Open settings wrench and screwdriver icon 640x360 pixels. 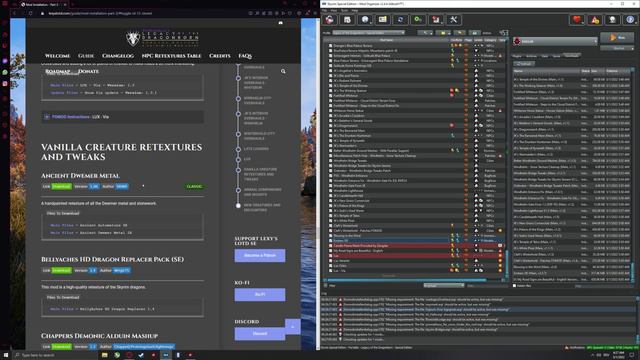click(453, 20)
